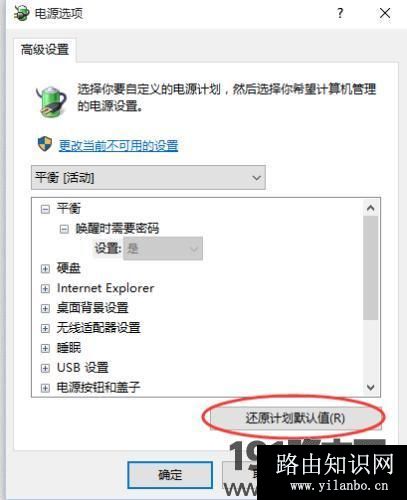
Task: Click the question mark help button
Action: click(340, 13)
